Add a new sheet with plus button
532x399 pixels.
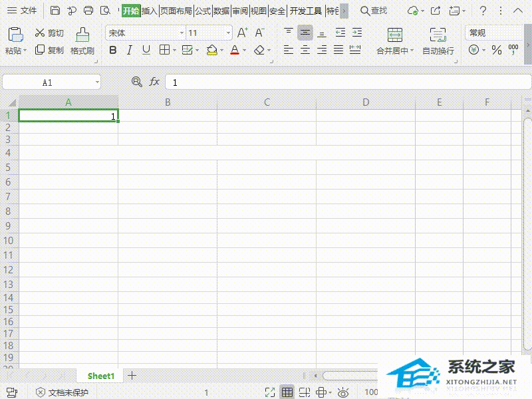pyautogui.click(x=132, y=375)
